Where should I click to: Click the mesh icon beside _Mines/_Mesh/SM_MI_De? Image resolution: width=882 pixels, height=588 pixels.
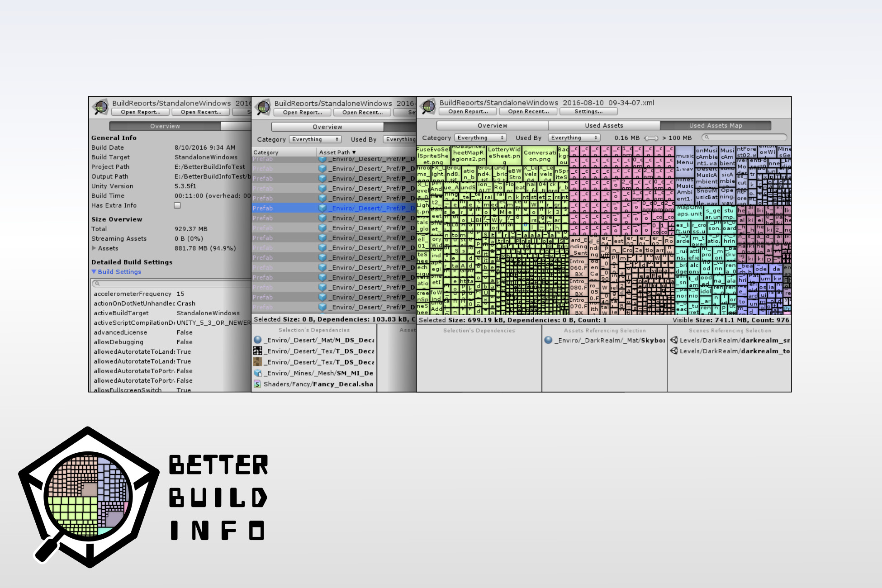pyautogui.click(x=258, y=373)
